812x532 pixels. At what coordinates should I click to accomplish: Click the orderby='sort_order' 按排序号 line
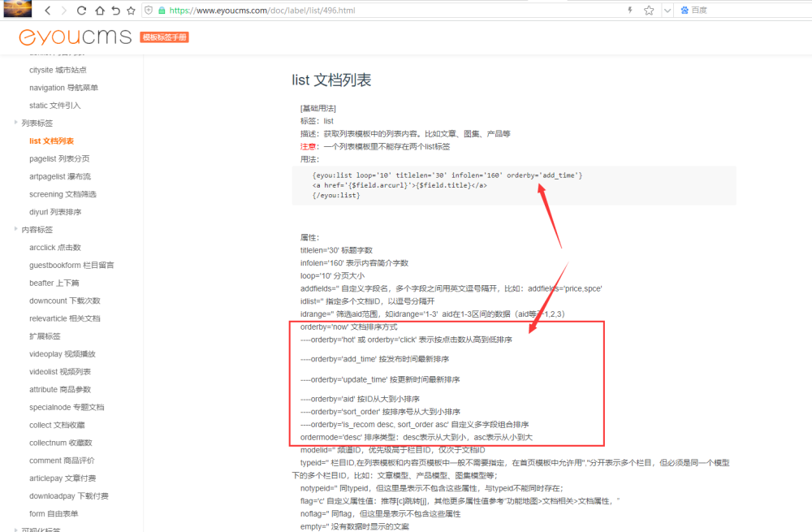click(x=381, y=412)
